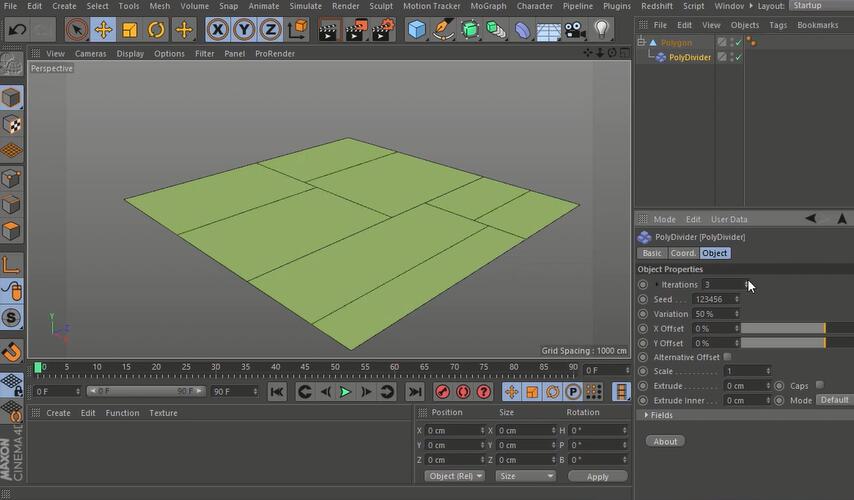Click the About button
The height and width of the screenshot is (500, 854).
click(665, 441)
